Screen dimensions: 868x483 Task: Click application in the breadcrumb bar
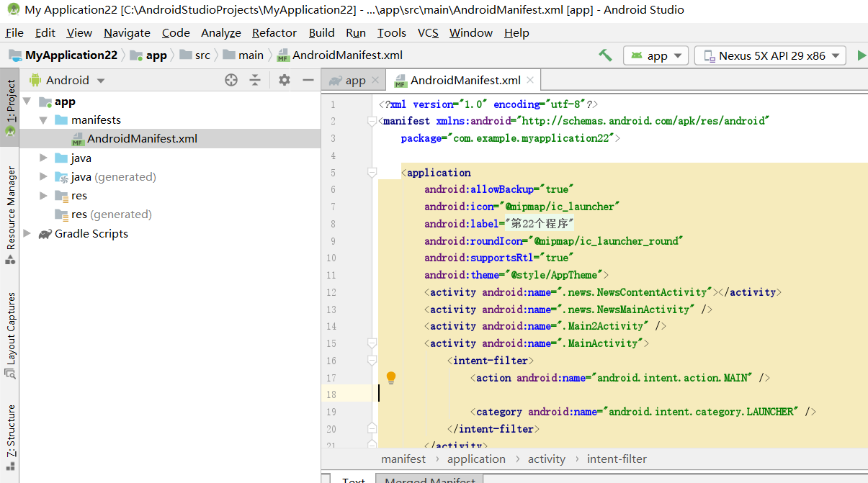(x=476, y=459)
